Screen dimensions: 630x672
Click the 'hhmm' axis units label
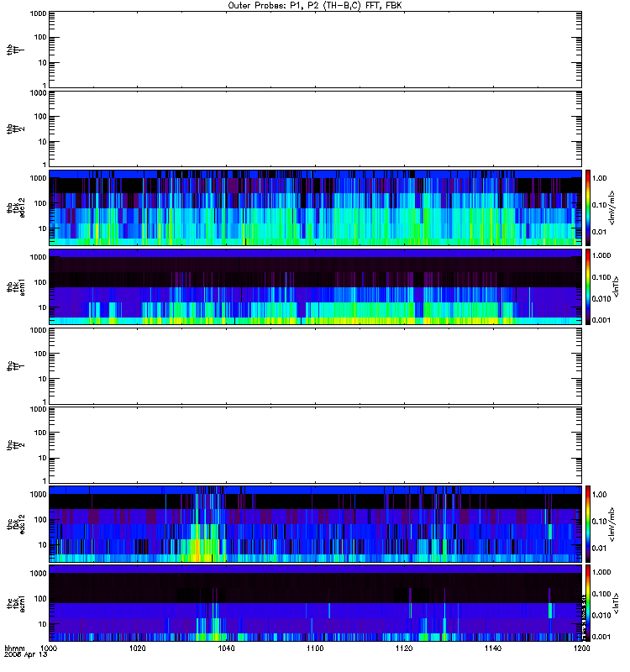(x=14, y=648)
